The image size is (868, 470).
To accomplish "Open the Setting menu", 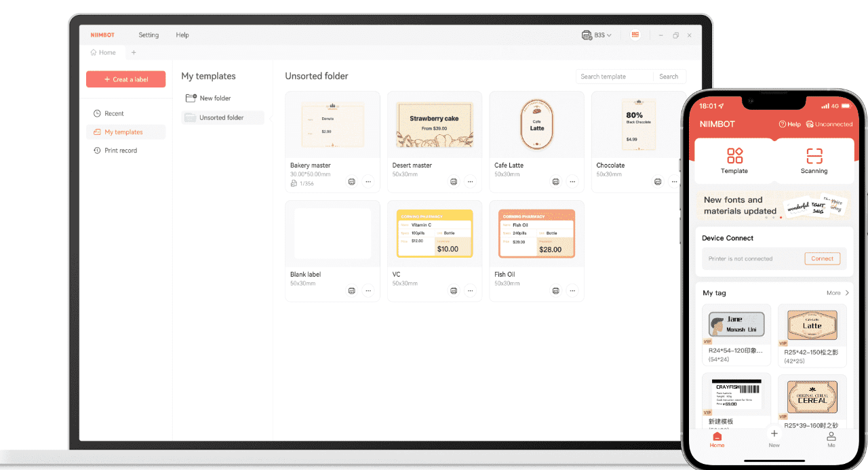I will (149, 35).
